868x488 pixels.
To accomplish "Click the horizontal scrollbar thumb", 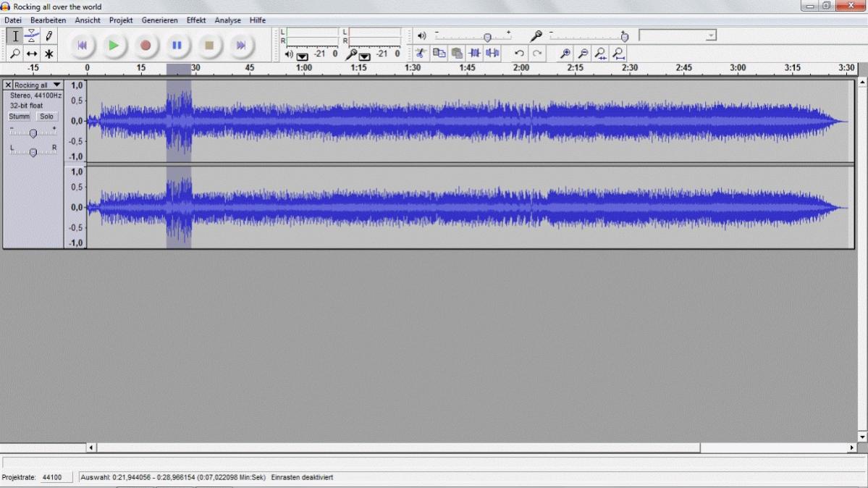I will (x=399, y=447).
